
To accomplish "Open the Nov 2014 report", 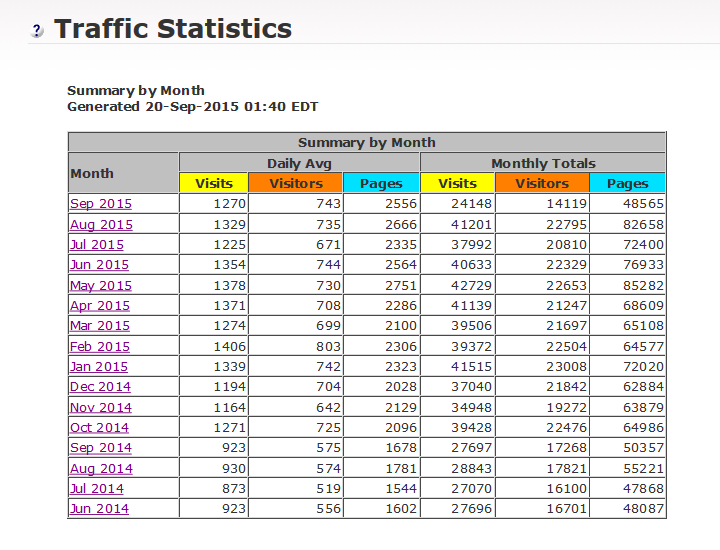I will [100, 408].
